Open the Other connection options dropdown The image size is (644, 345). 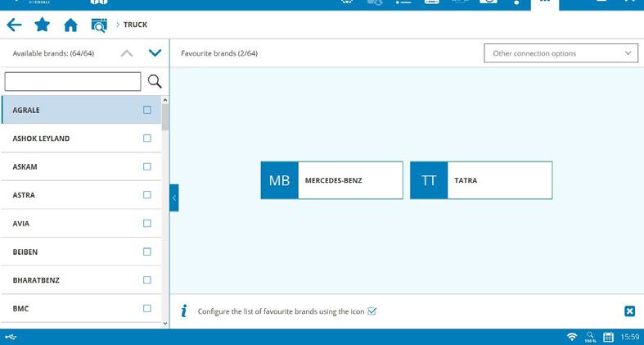pyautogui.click(x=561, y=53)
